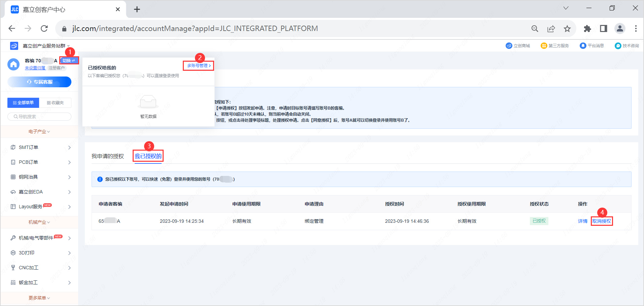644x306 pixels.
Task: Switch to 我申请的授权 tab
Action: click(108, 156)
